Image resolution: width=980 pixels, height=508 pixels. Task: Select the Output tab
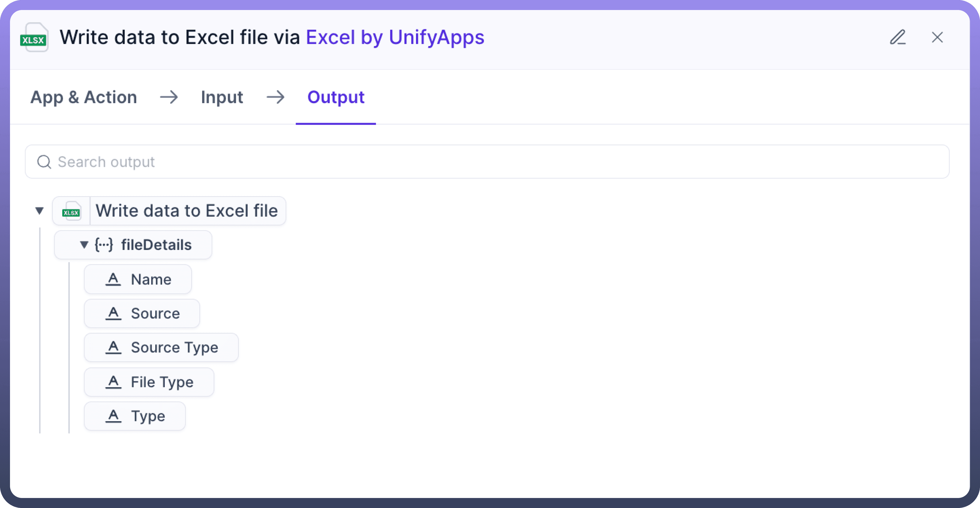coord(335,97)
